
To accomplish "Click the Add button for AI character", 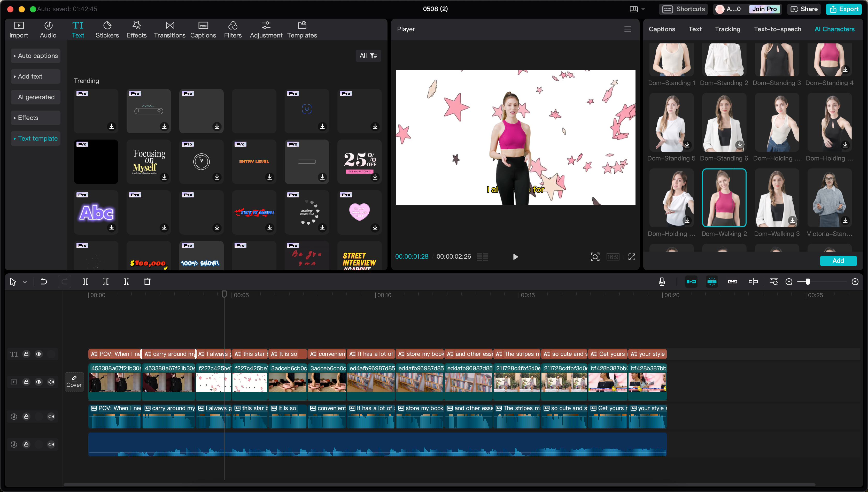I will coord(838,260).
